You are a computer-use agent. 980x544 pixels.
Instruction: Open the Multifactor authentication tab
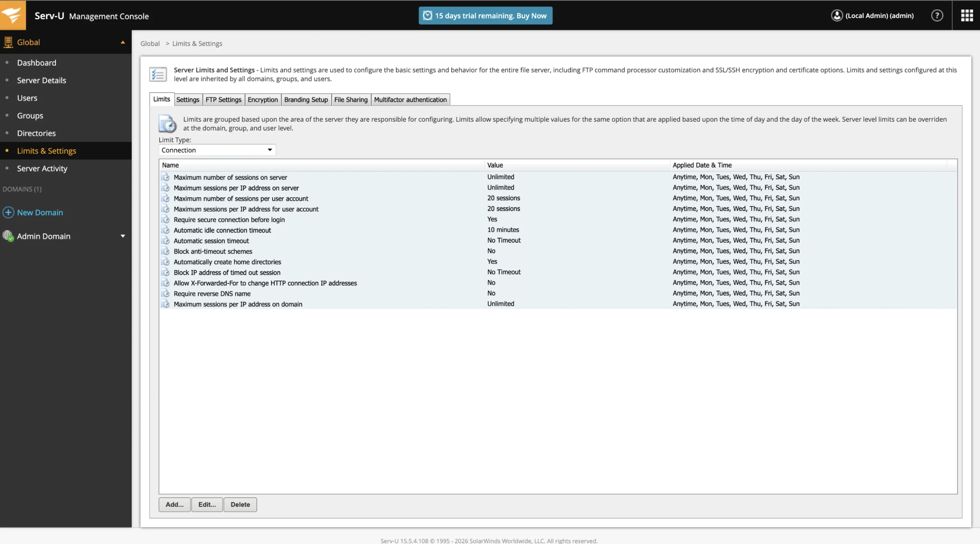coord(410,99)
